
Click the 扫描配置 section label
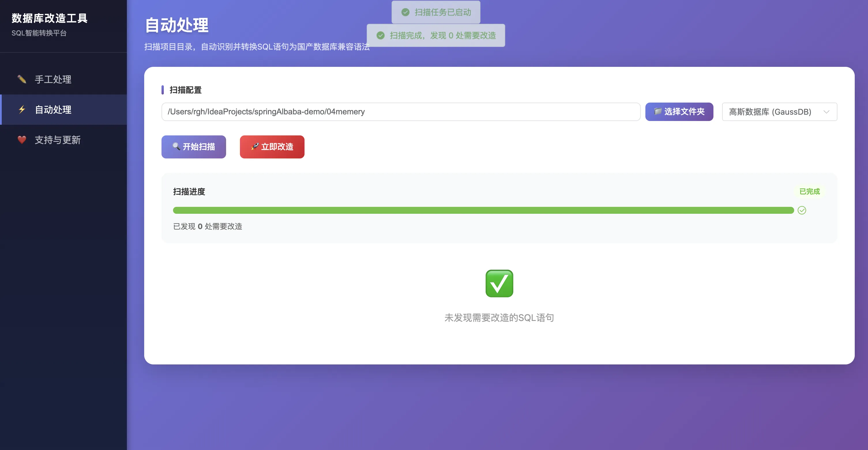[x=185, y=90]
